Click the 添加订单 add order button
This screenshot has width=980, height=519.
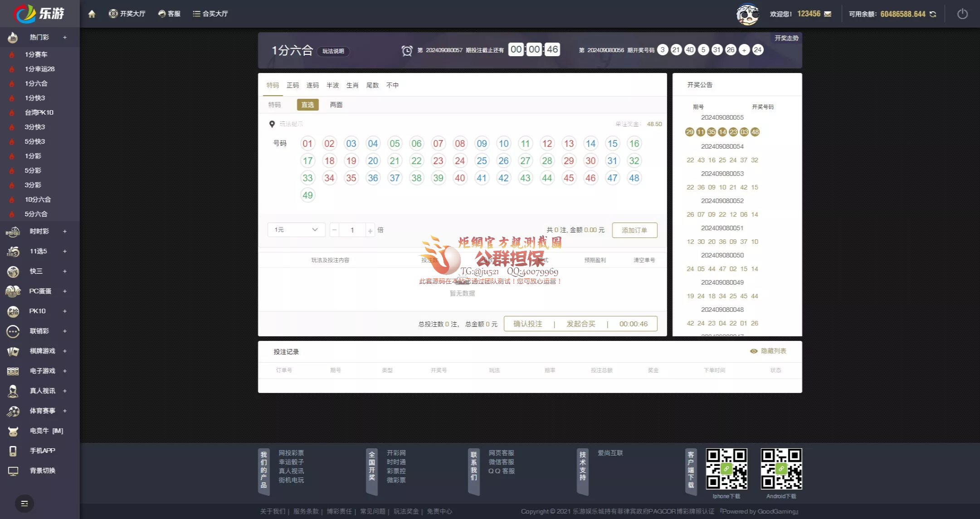click(x=634, y=230)
